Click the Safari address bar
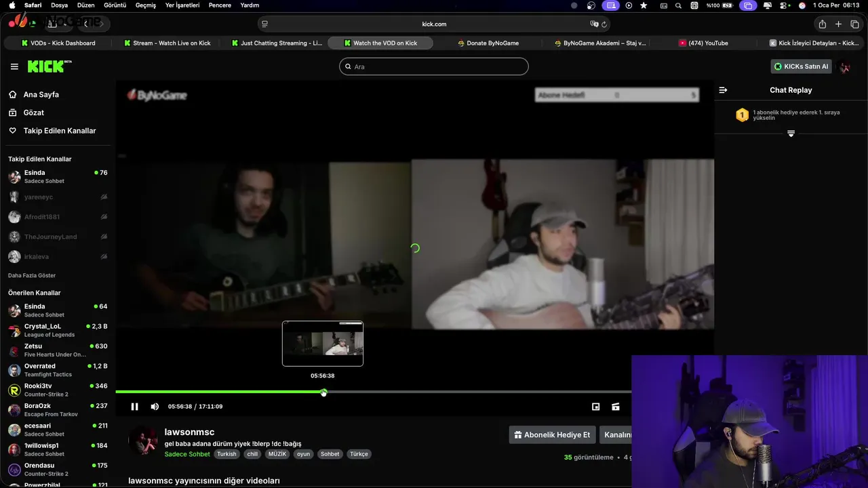This screenshot has width=868, height=488. (x=434, y=24)
